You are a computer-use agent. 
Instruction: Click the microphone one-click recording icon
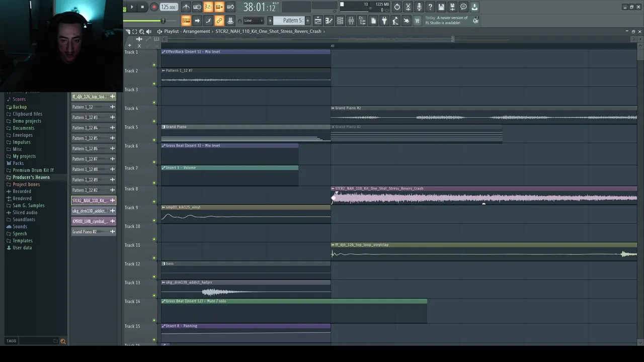419,7
